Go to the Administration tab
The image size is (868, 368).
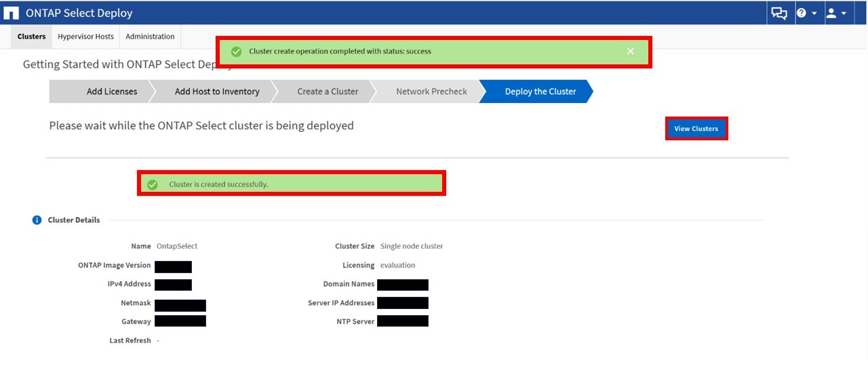pos(150,37)
